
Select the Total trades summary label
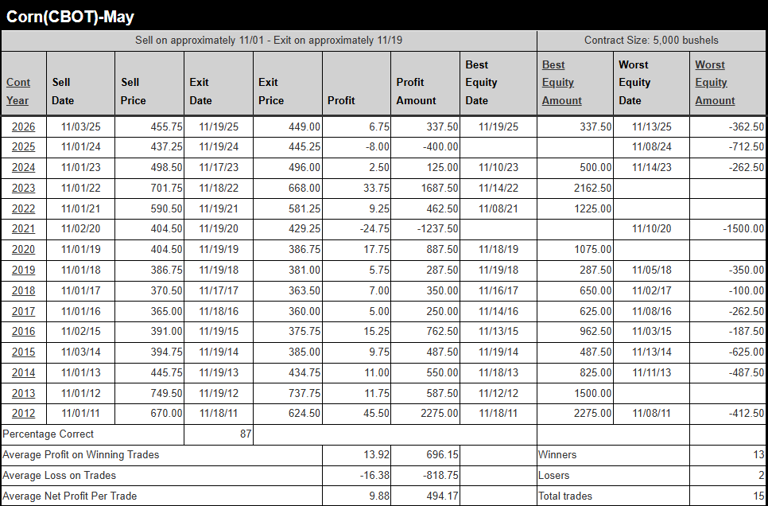click(565, 496)
